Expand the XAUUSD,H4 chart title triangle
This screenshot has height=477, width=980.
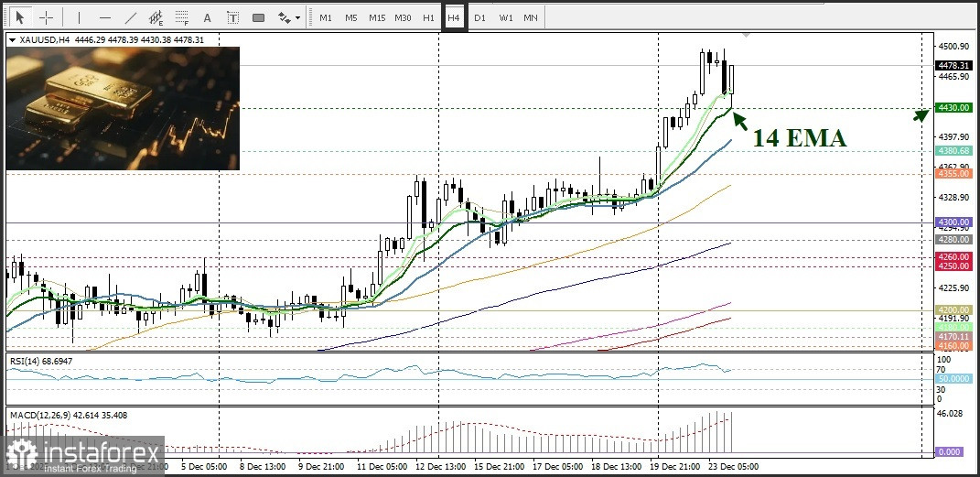(x=11, y=40)
